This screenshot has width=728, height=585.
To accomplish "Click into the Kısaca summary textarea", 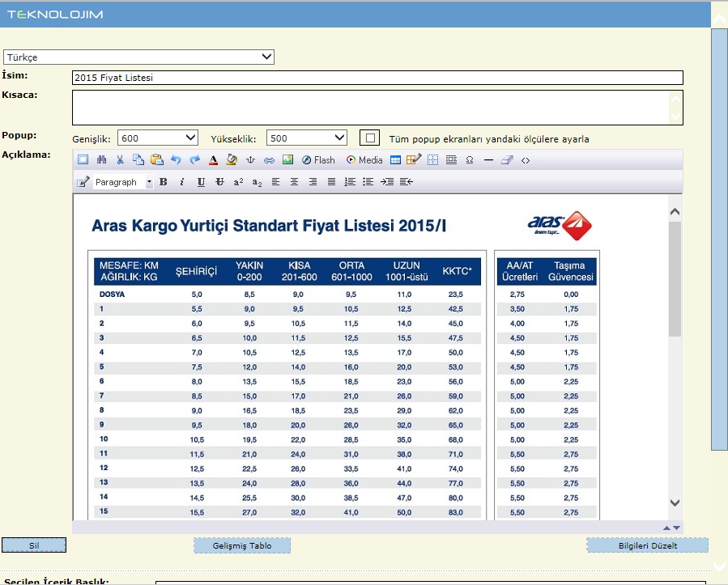I will click(378, 108).
